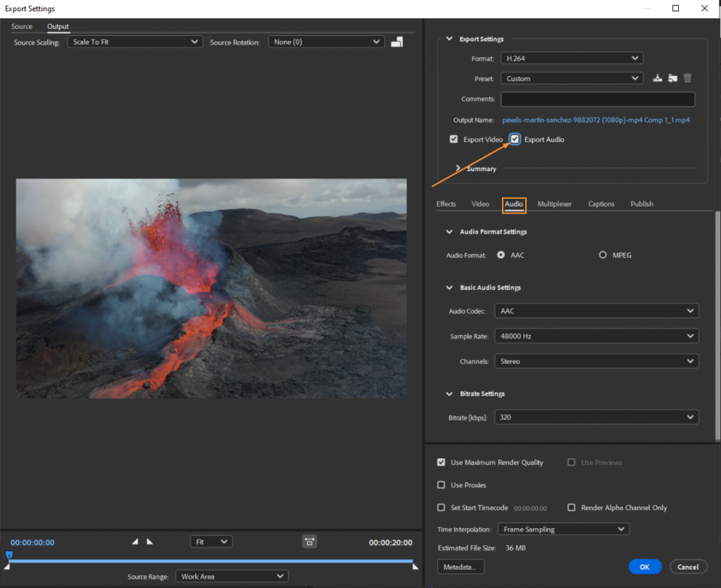The height and width of the screenshot is (588, 721).
Task: Click the OK button
Action: click(x=644, y=566)
